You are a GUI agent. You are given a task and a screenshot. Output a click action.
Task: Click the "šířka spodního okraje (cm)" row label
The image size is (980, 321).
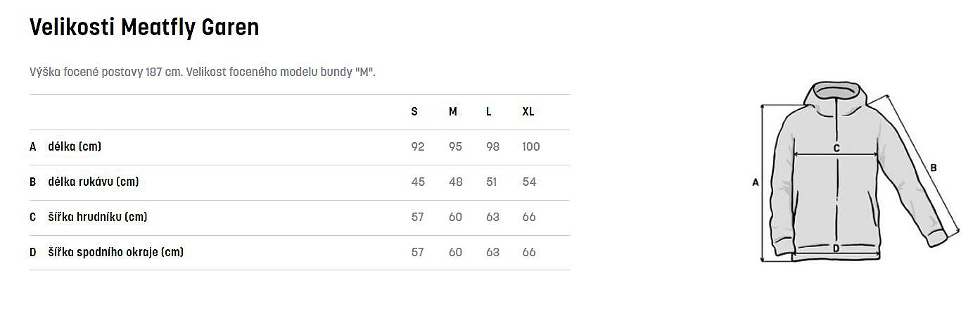point(115,253)
